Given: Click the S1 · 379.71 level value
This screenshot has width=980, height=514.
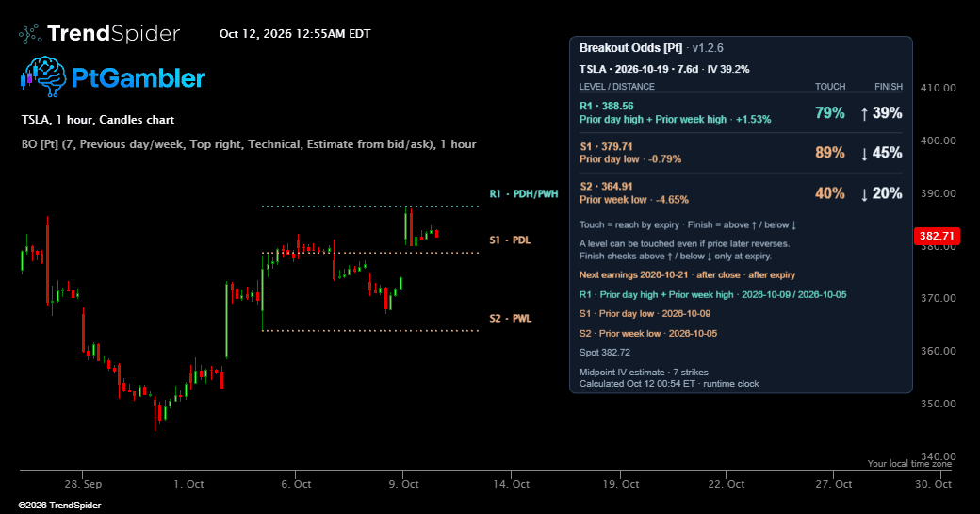Looking at the screenshot, I should pos(606,147).
